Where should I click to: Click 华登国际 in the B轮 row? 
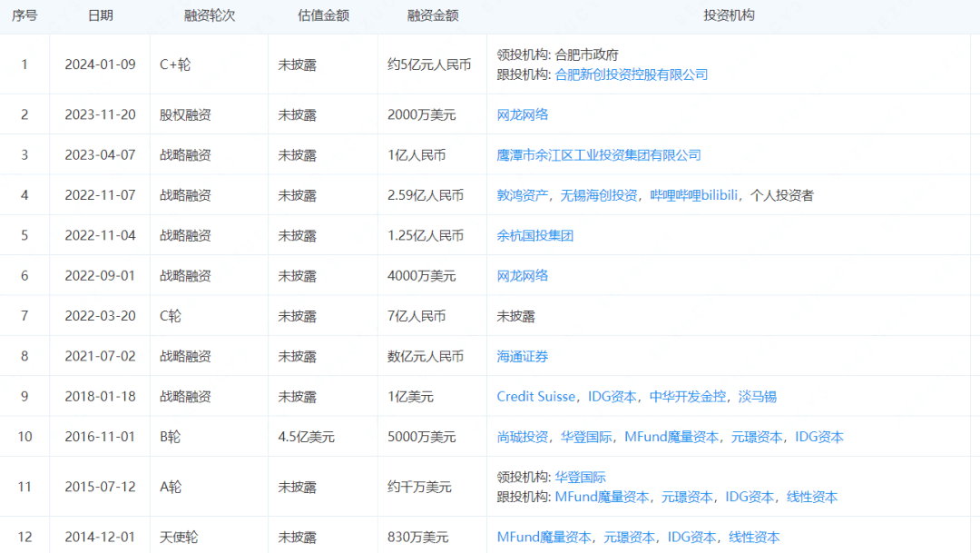coord(586,437)
